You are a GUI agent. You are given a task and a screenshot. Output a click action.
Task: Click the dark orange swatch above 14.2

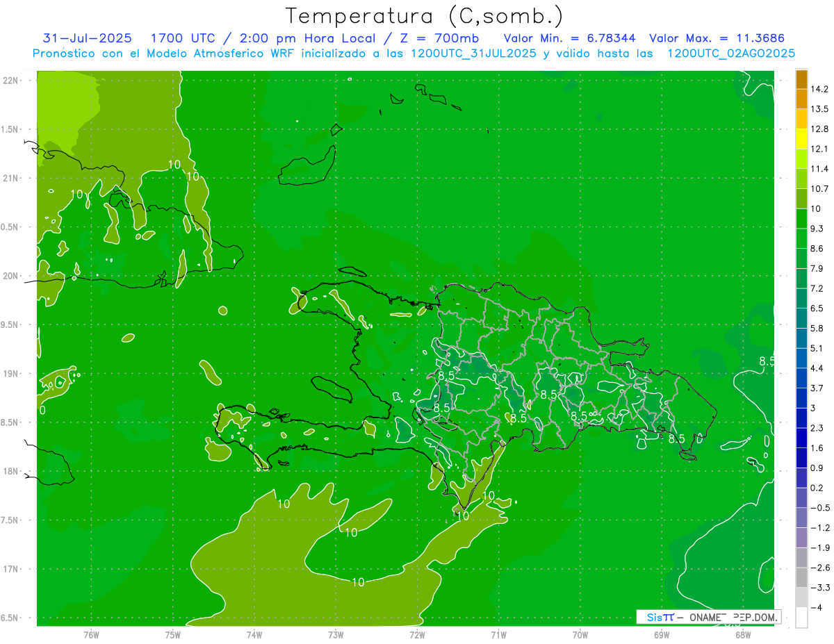click(x=801, y=79)
